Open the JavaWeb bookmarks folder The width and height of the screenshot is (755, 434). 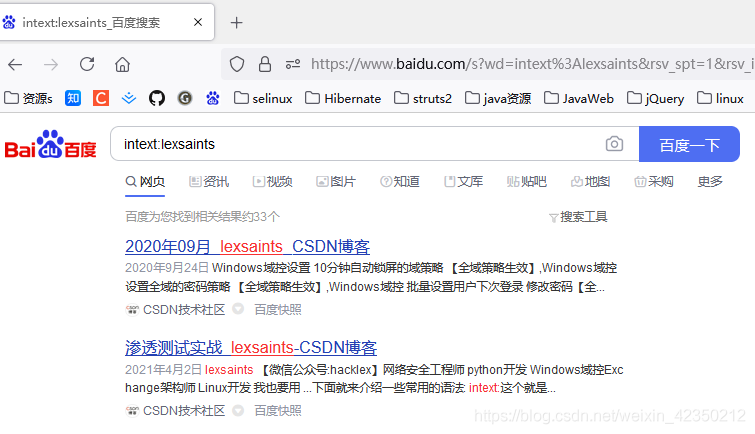(579, 98)
